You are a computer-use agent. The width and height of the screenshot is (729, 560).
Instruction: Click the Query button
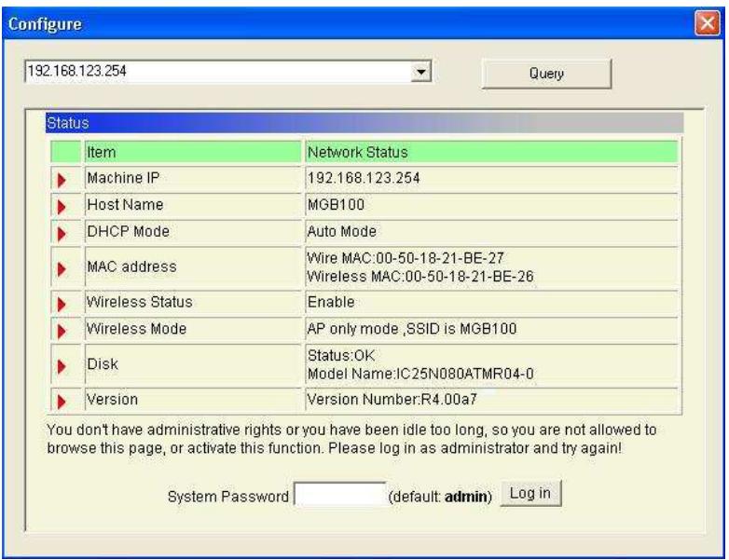pyautogui.click(x=546, y=74)
